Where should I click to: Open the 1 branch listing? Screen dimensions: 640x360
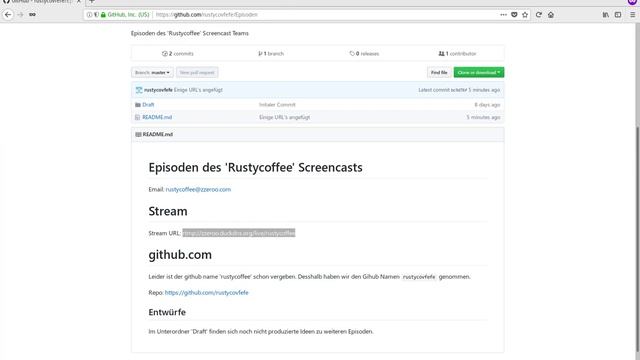(x=271, y=53)
